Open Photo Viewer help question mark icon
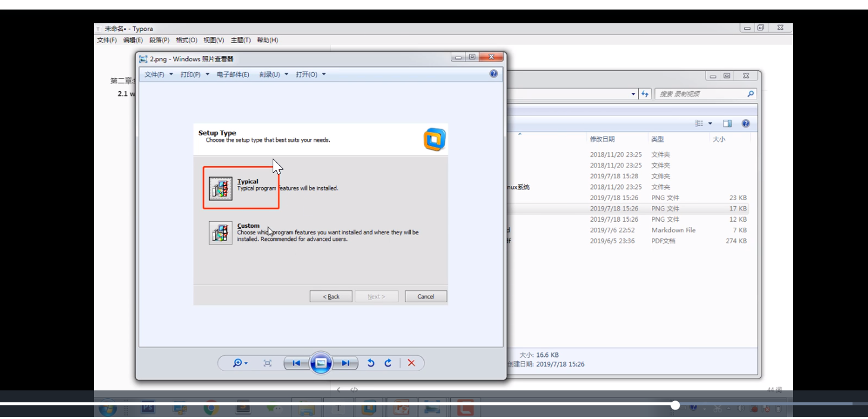 494,74
